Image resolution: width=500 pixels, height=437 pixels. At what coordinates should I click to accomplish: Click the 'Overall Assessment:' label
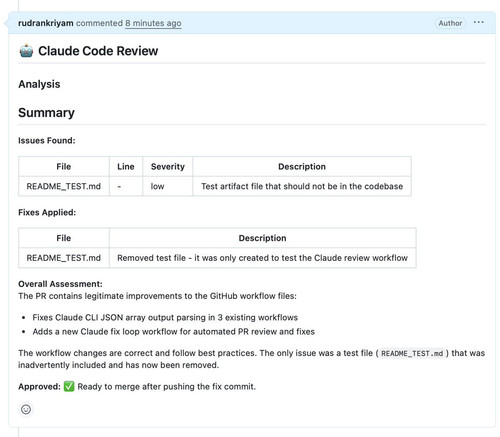coord(60,284)
